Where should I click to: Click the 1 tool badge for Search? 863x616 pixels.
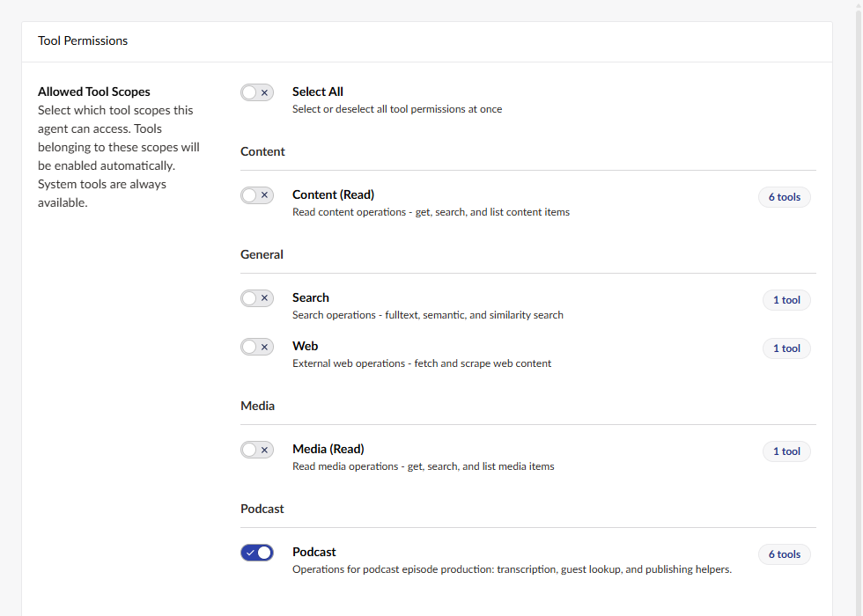coord(786,300)
